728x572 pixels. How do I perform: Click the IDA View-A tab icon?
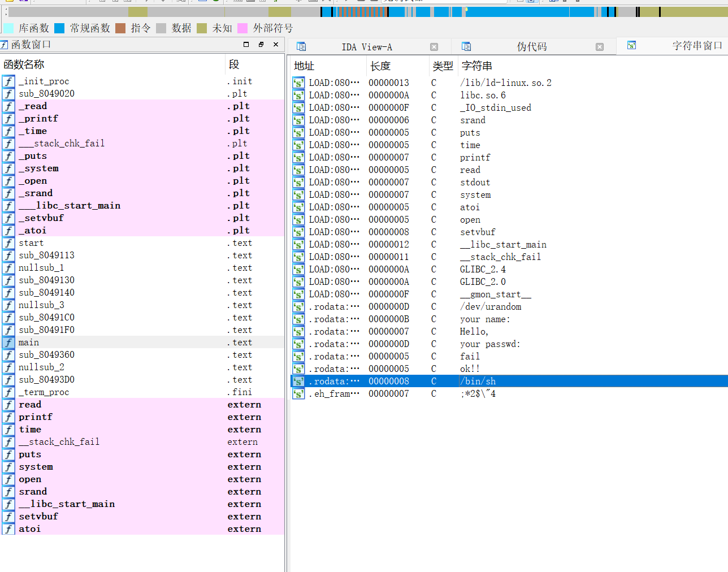301,47
